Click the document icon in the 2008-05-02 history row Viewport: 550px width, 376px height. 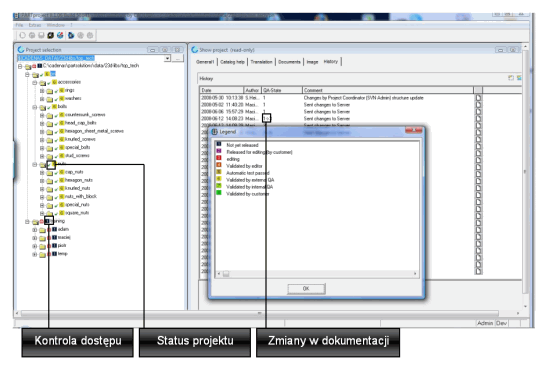click(478, 105)
